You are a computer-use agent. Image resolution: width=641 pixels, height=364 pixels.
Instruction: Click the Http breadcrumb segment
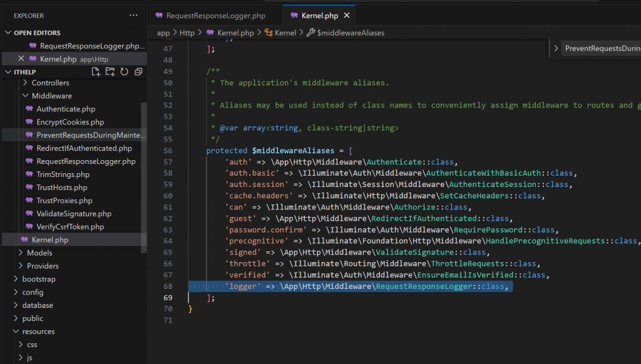click(x=187, y=33)
